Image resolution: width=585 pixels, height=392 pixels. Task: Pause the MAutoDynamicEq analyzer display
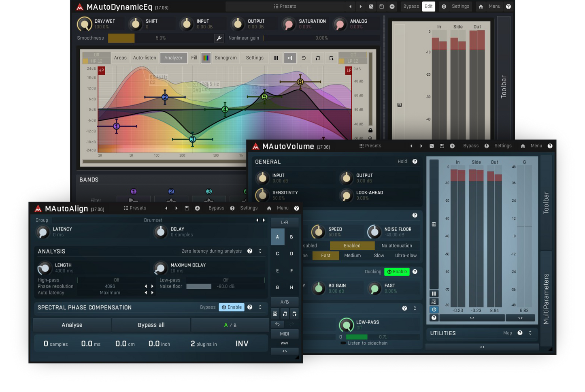point(276,58)
